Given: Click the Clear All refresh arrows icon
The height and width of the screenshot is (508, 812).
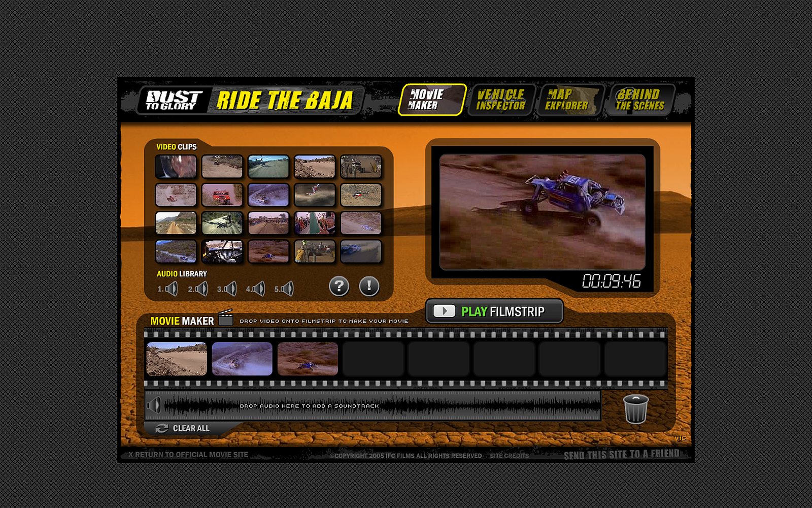Looking at the screenshot, I should pos(162,428).
